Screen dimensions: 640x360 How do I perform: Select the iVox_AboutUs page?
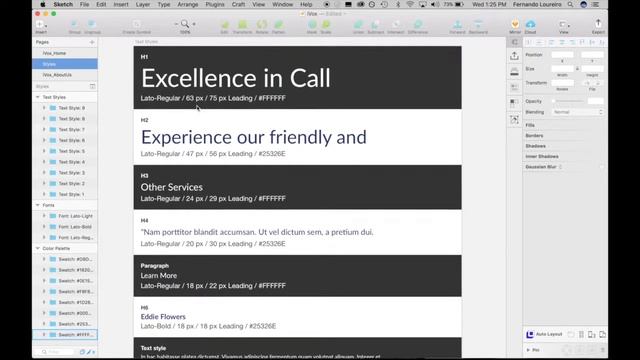pos(65,75)
